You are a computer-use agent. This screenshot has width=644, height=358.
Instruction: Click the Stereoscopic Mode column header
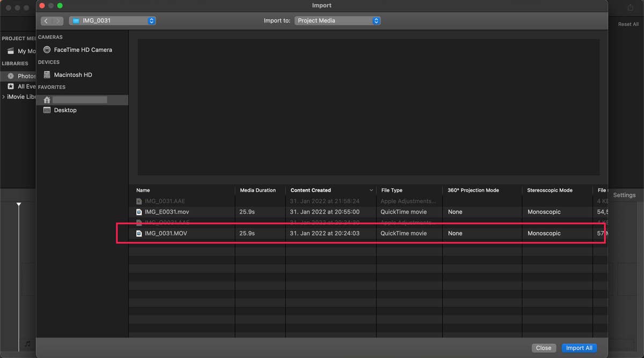click(550, 190)
